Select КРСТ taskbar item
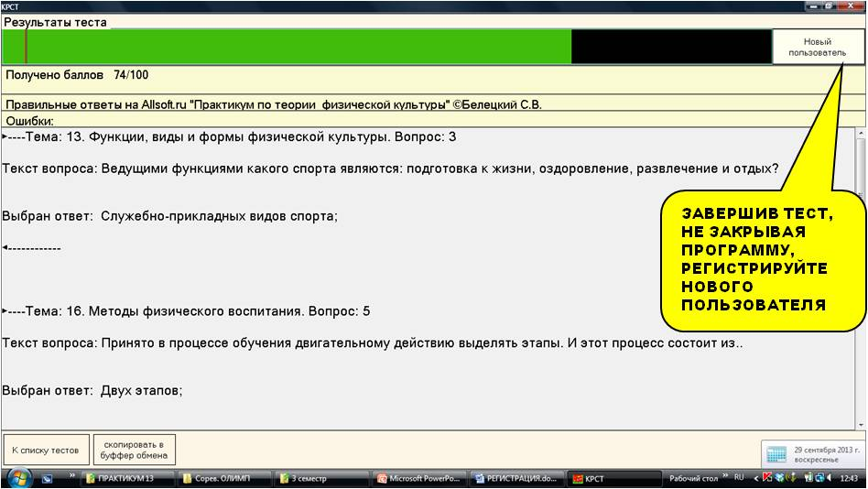This screenshot has width=868, height=489. 615,479
